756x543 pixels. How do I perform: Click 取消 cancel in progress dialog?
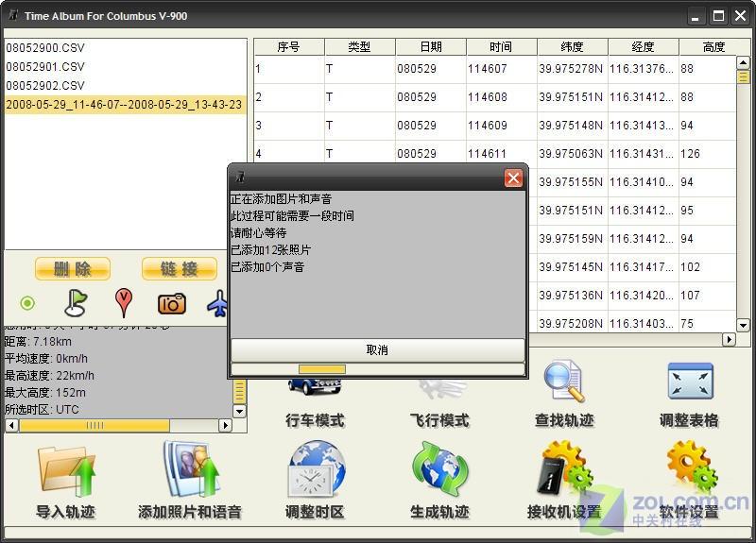coord(377,349)
